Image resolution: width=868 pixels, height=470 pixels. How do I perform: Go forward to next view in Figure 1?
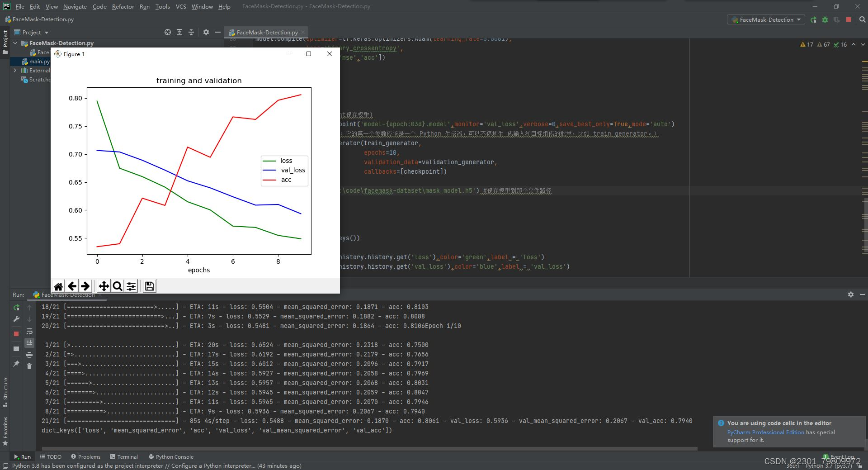click(85, 286)
